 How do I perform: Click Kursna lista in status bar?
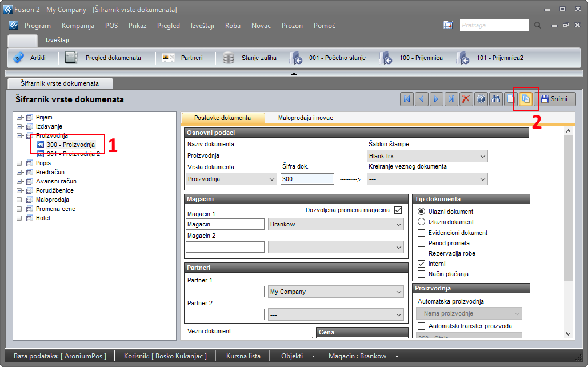(x=243, y=356)
